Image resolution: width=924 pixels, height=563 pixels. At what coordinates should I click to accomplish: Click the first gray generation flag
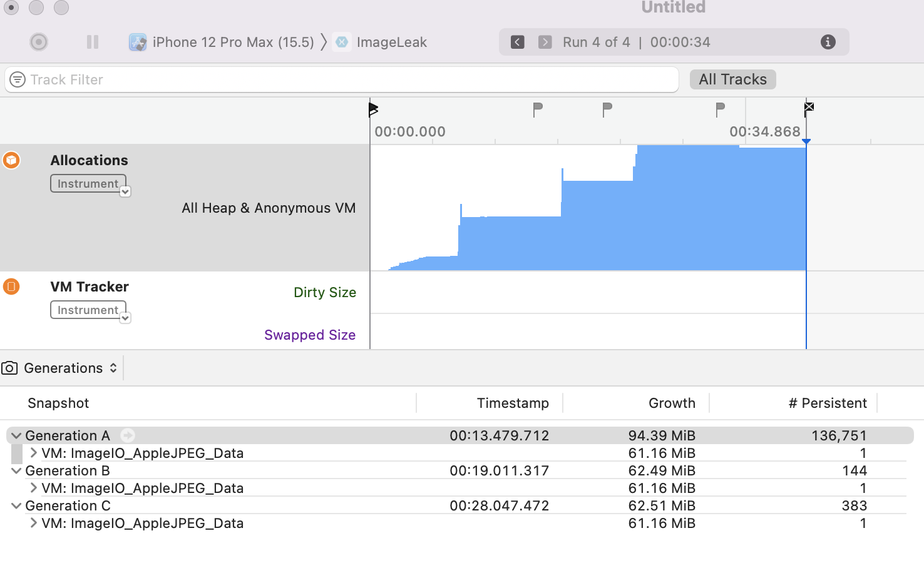(x=537, y=109)
